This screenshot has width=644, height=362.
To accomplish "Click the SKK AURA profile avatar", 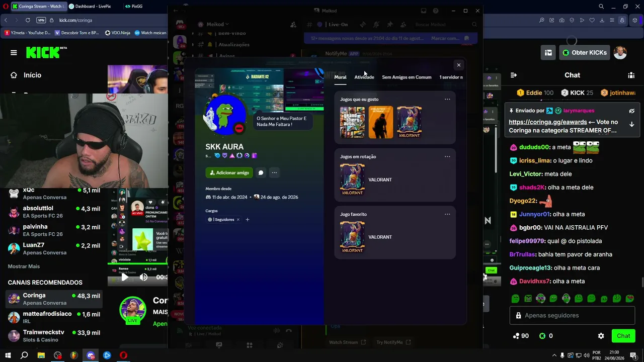I will point(225,114).
